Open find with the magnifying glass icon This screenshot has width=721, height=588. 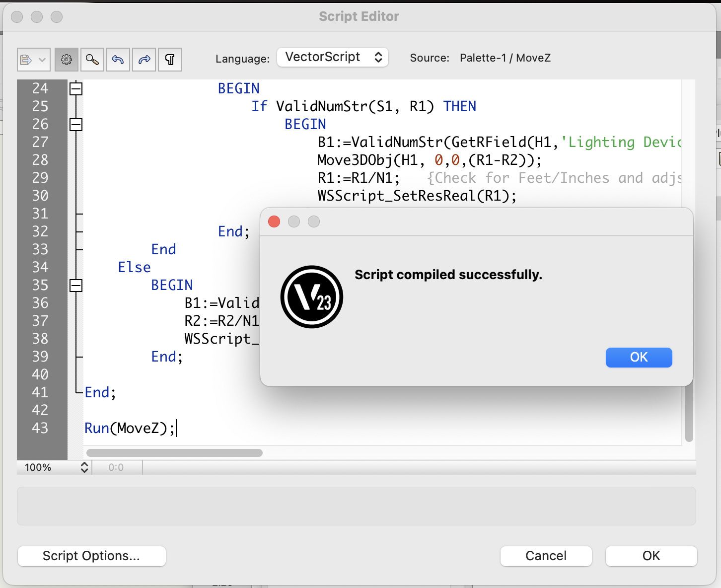point(92,60)
